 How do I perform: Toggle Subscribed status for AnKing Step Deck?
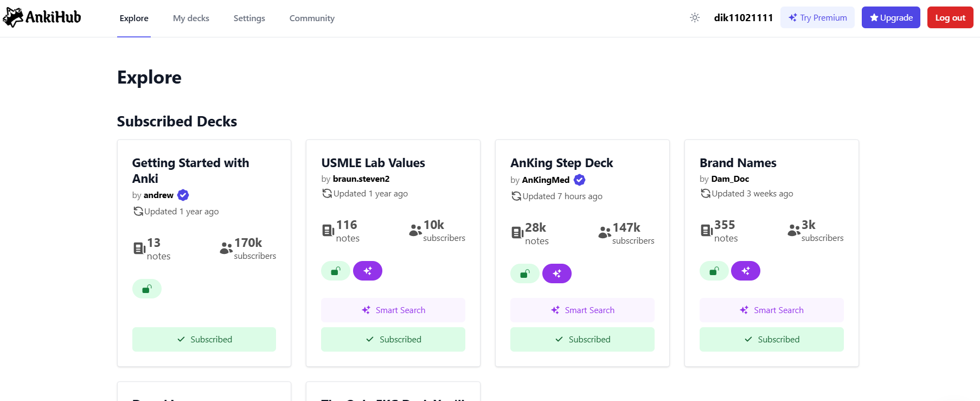[x=582, y=339]
